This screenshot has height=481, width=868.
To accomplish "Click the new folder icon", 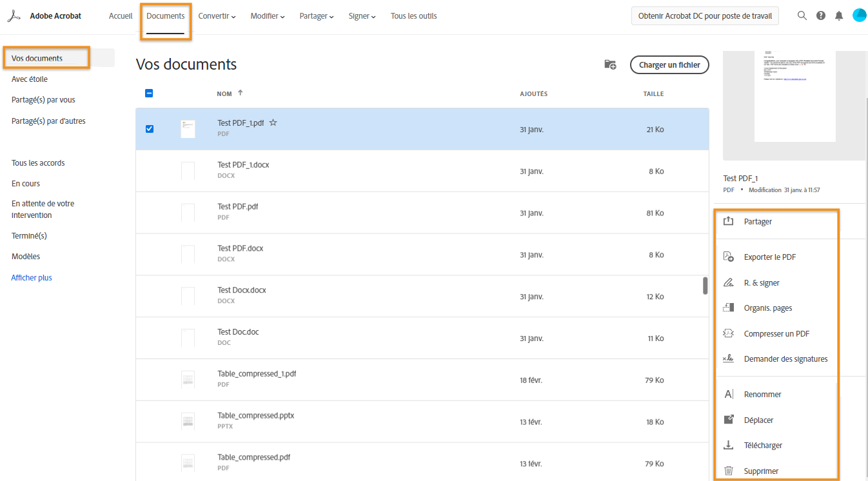I will pyautogui.click(x=610, y=64).
